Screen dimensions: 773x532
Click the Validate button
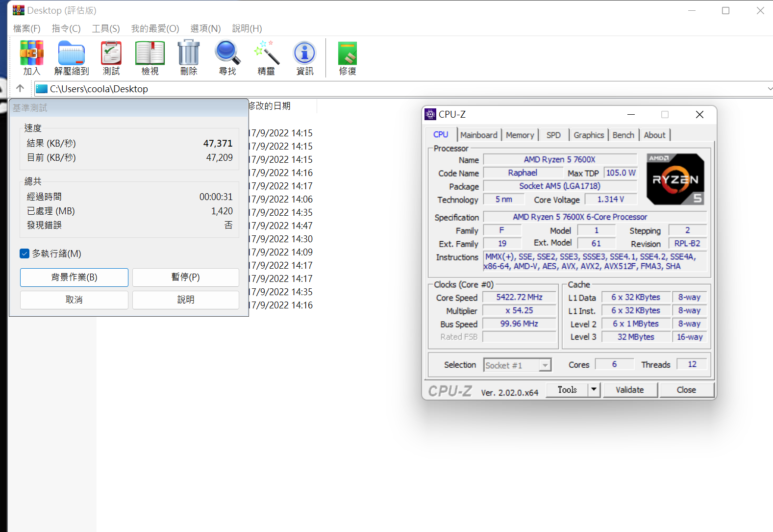point(630,390)
